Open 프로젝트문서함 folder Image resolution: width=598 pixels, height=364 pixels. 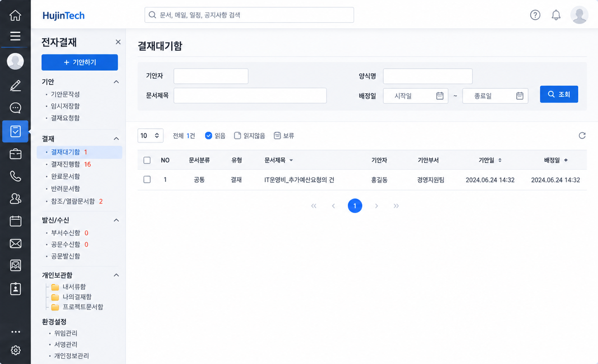(x=77, y=307)
